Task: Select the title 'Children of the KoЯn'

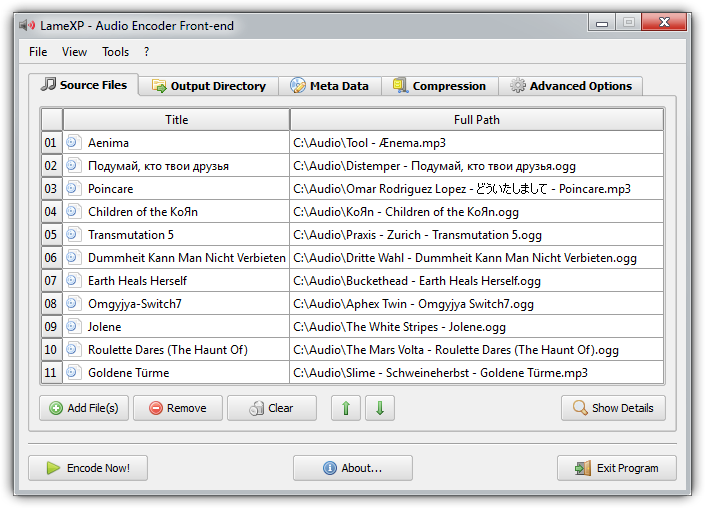Action: coord(143,212)
